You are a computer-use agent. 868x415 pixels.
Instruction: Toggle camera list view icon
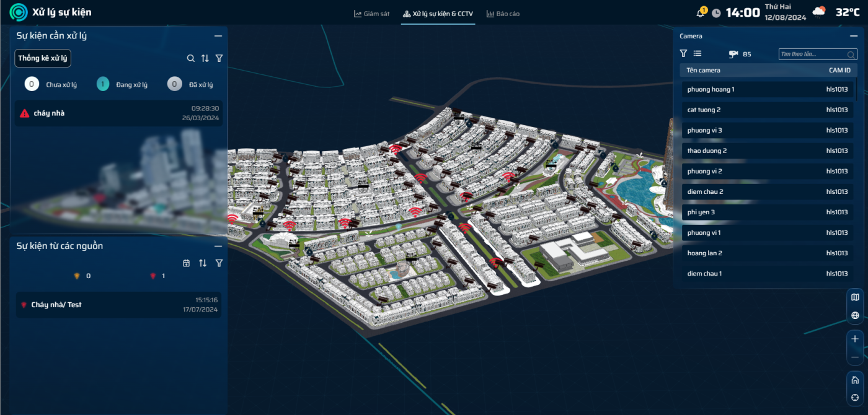pos(697,54)
